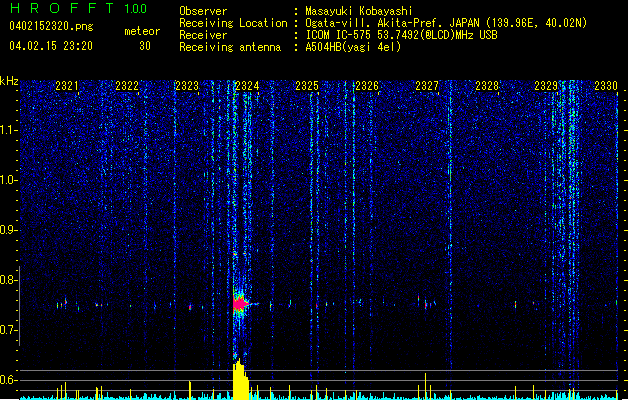
Task: Click the meteor count label
Action: 142,31
